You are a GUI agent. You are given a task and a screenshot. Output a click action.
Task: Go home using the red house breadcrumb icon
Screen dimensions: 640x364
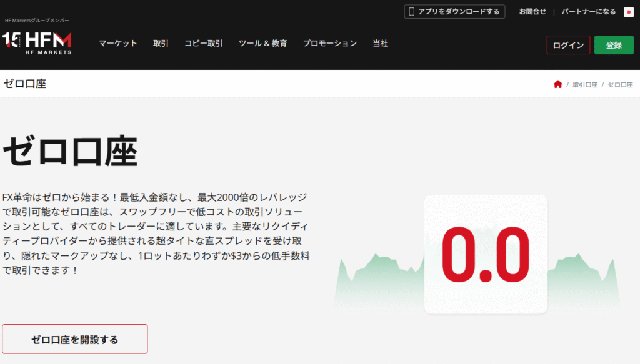click(x=557, y=84)
